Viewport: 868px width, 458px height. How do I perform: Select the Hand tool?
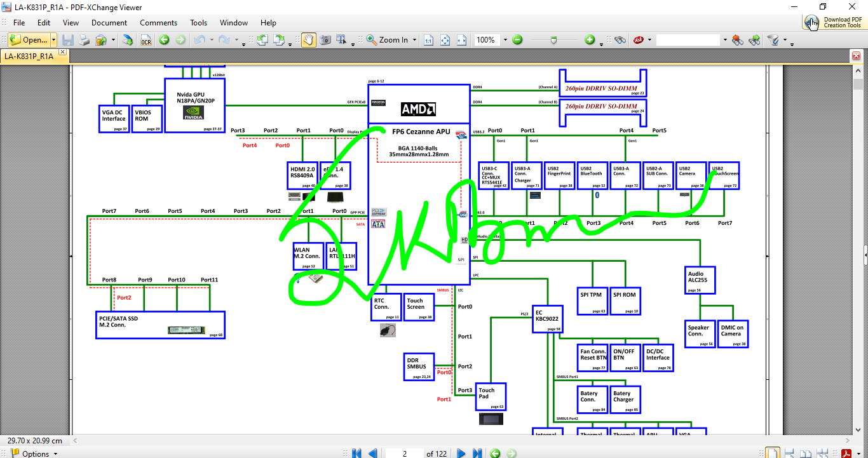(x=308, y=40)
